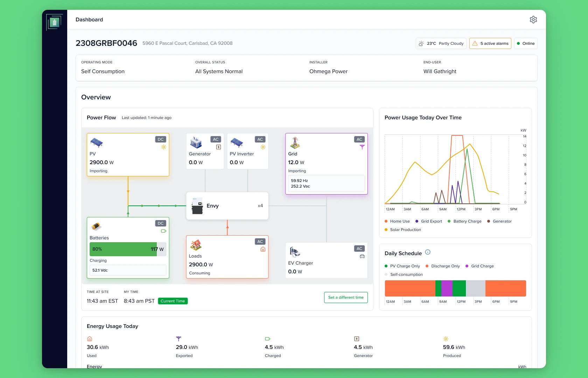Image resolution: width=588 pixels, height=378 pixels.
Task: Click address 5960 E Pascal Court
Action: click(x=188, y=43)
